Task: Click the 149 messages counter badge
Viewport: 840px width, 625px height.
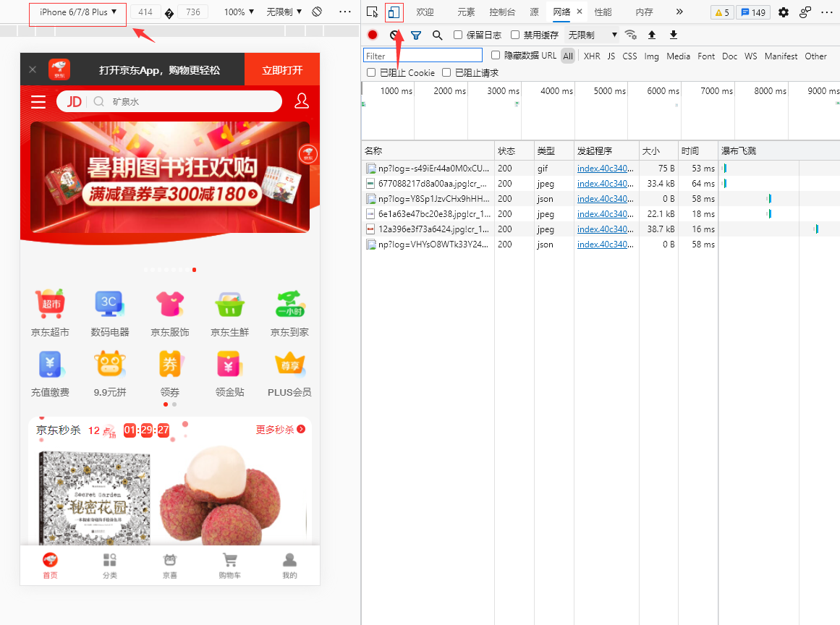Action: [752, 12]
